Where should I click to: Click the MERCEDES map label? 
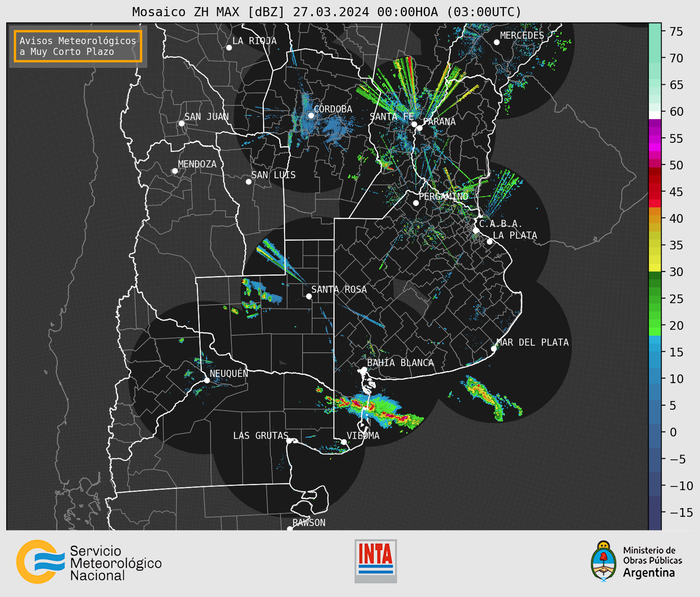[x=522, y=36]
